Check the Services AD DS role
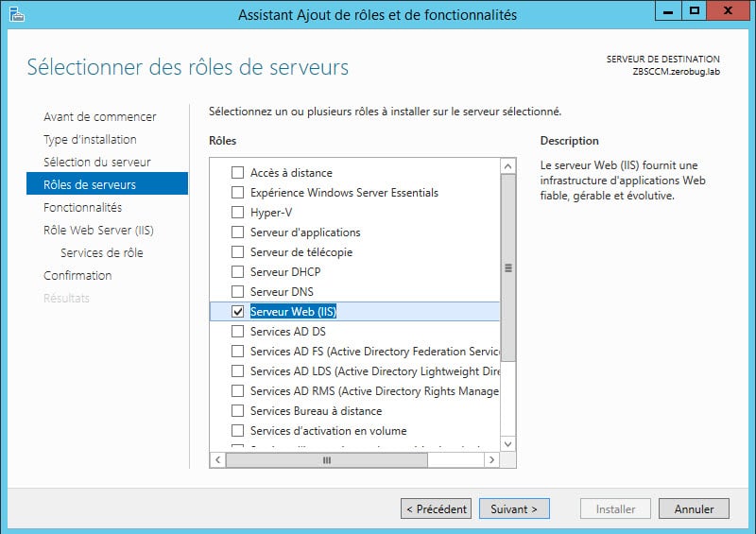The height and width of the screenshot is (534, 756). point(238,332)
